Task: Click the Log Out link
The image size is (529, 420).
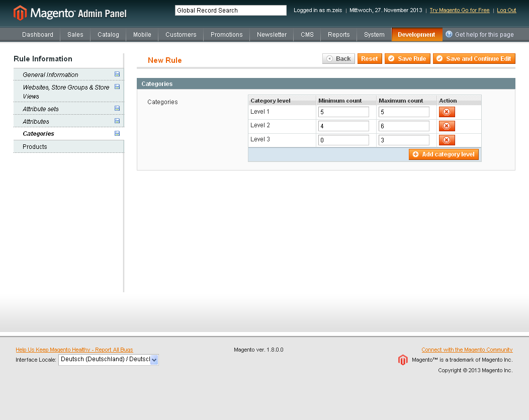Action: click(506, 10)
